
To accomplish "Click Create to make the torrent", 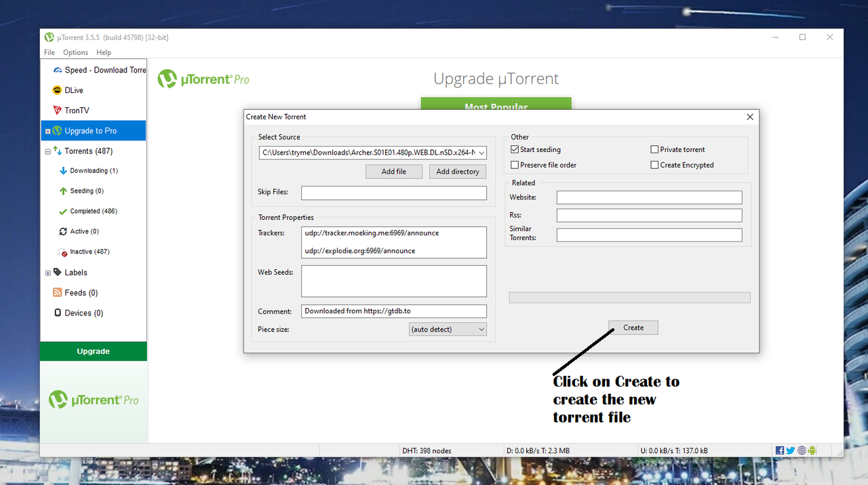I will click(633, 328).
